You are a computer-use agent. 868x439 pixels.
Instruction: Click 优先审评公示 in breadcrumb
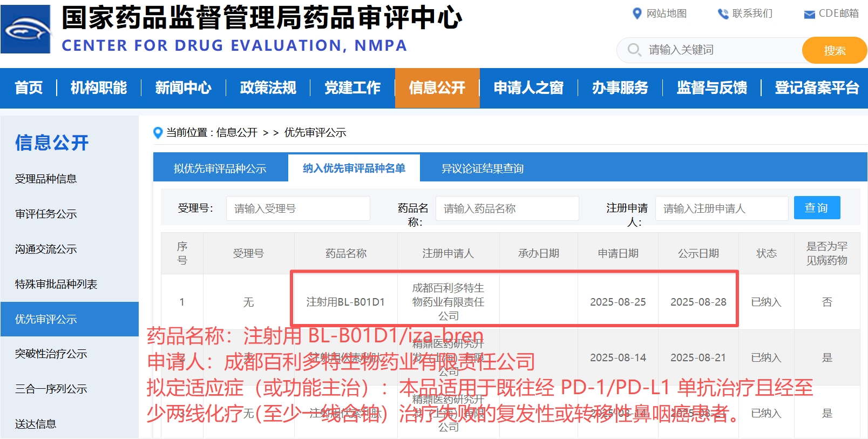(x=315, y=132)
